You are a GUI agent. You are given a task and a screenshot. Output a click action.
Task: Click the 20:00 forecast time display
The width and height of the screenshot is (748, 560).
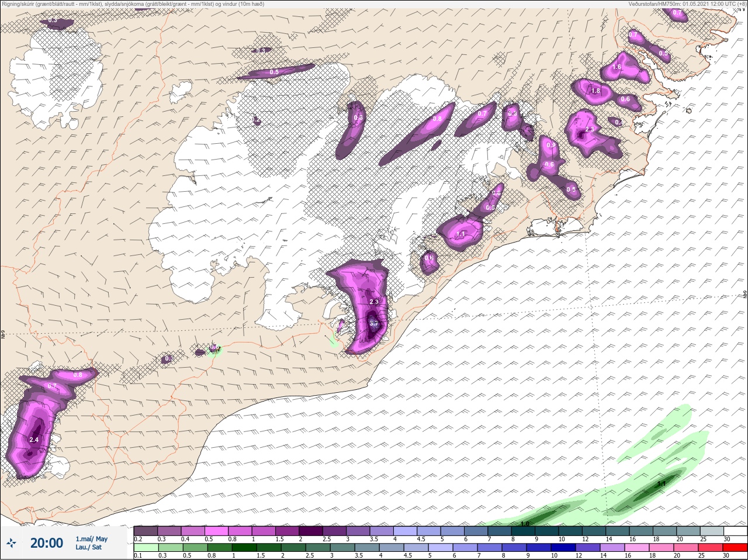[x=47, y=543]
